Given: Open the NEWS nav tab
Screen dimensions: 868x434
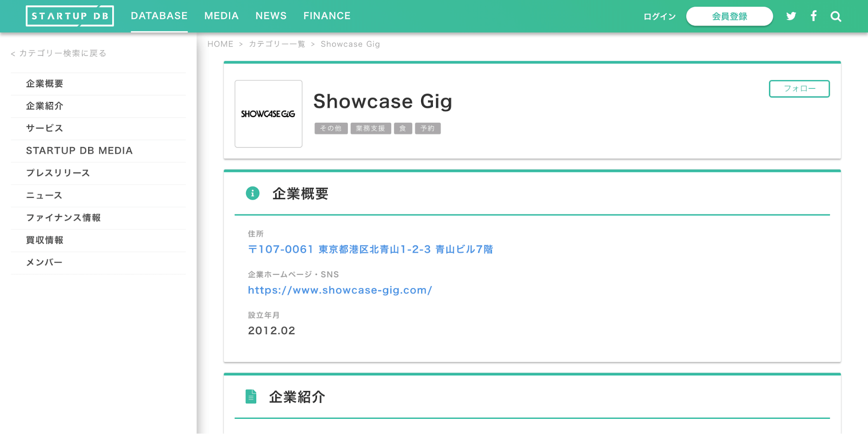Looking at the screenshot, I should 271,16.
